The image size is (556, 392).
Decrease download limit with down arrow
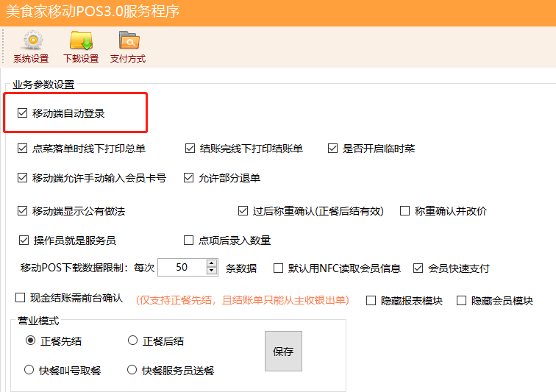212,271
